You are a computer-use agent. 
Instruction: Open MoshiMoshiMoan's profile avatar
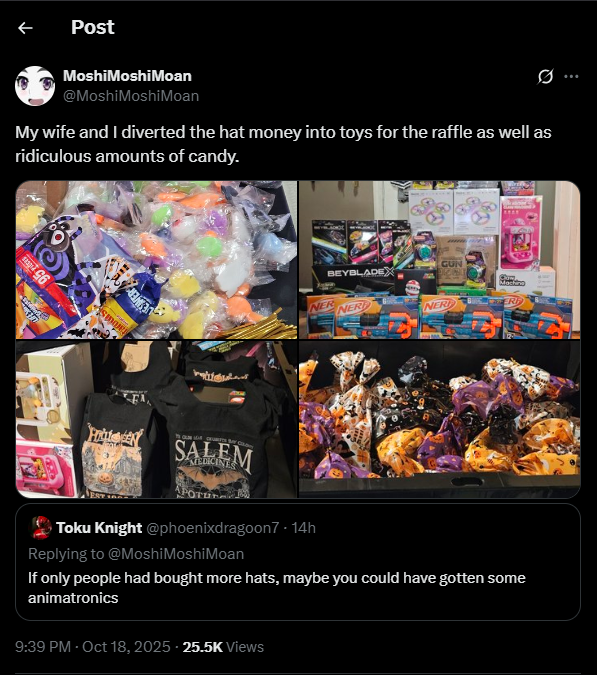(35, 86)
